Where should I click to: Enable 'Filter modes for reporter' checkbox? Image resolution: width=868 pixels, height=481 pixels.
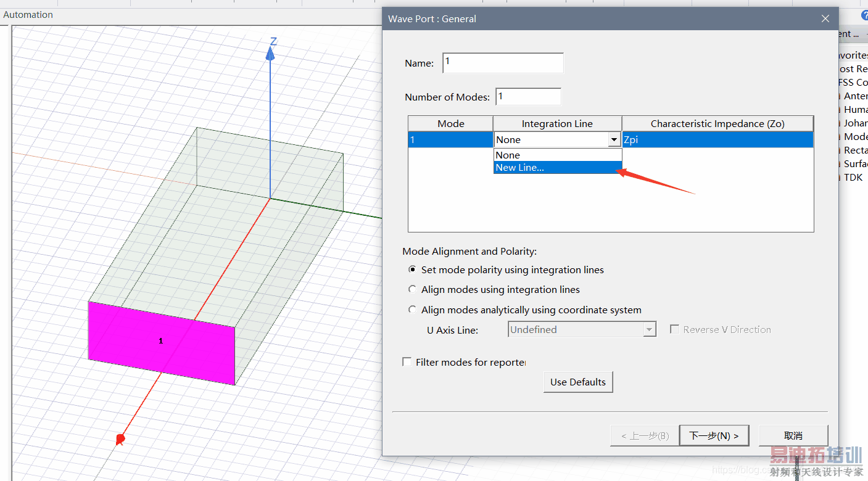(x=407, y=363)
